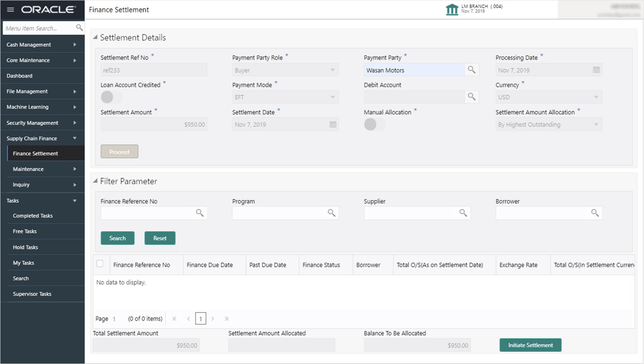Screen dimensions: 644x364
Task: Open My Tasks in the sidebar
Action: [23, 263]
